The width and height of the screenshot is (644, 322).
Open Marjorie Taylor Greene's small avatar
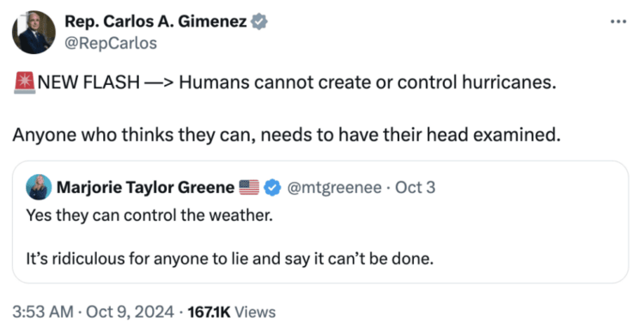tap(39, 187)
